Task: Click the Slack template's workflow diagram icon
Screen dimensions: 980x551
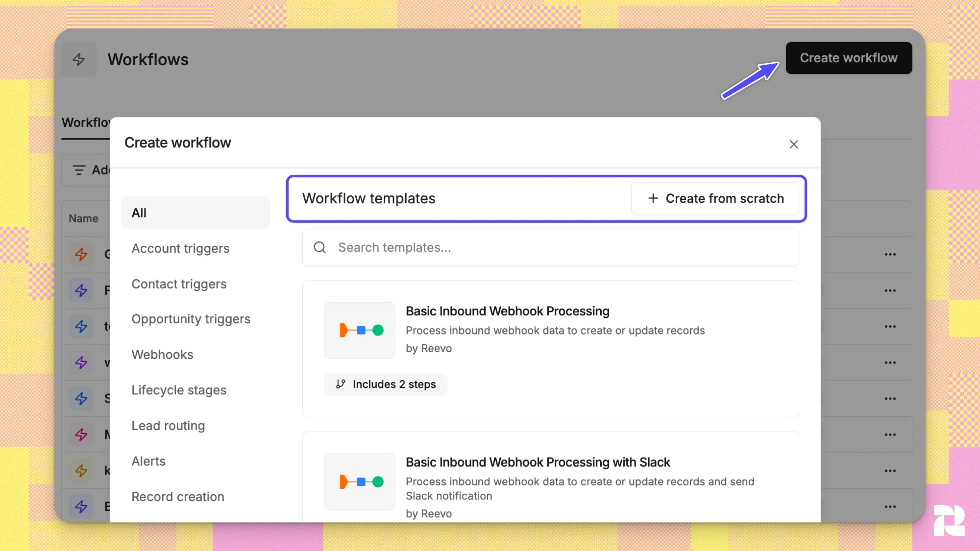Action: pyautogui.click(x=359, y=481)
